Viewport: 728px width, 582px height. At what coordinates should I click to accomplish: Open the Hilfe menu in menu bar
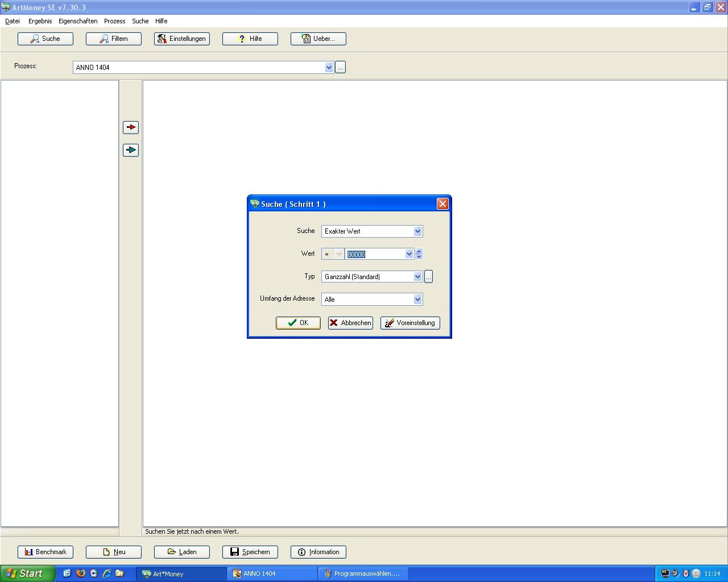coord(162,21)
